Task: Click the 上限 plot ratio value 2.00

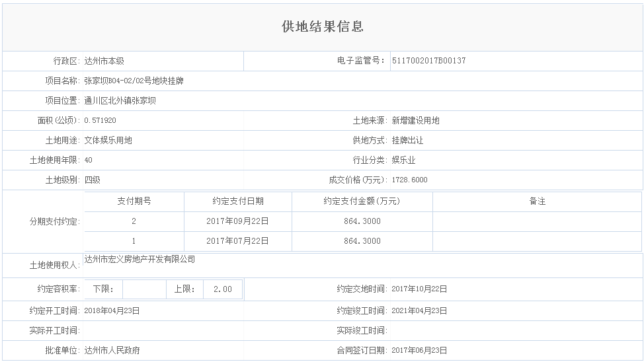Action: (x=223, y=289)
